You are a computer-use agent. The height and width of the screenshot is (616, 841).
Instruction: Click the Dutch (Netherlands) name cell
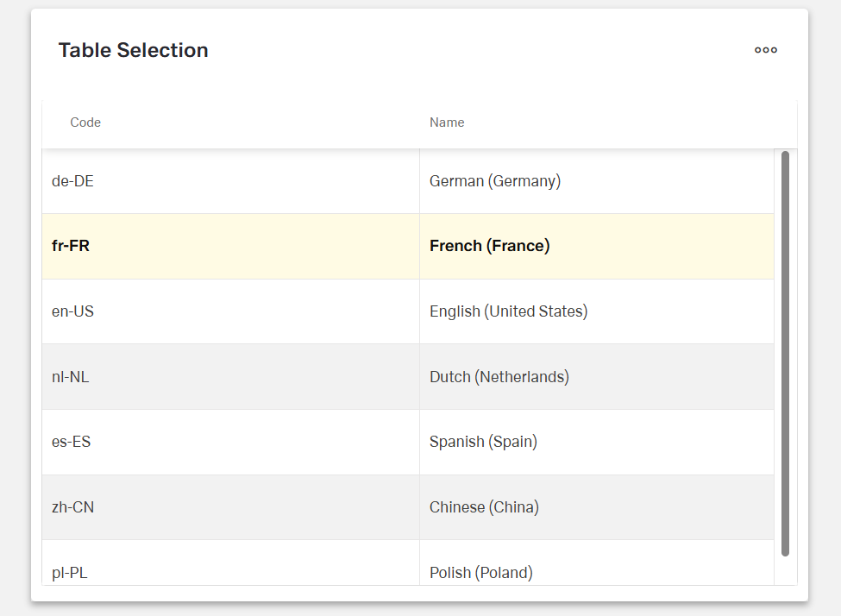click(x=499, y=377)
